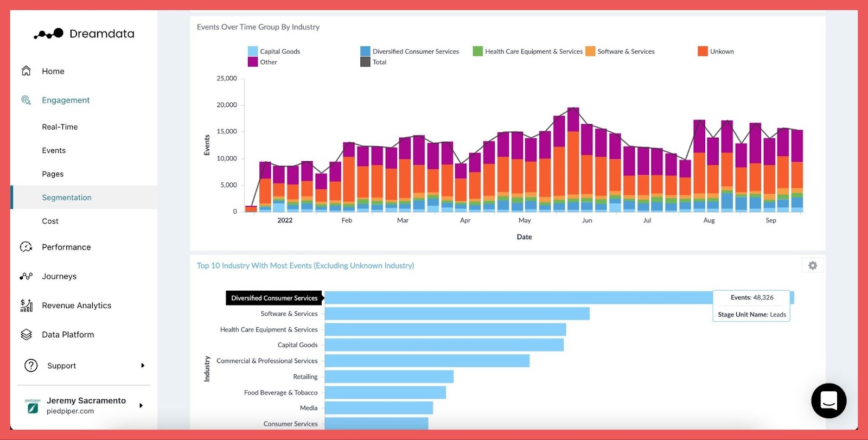Click the Revenue Analytics chart icon

(26, 305)
